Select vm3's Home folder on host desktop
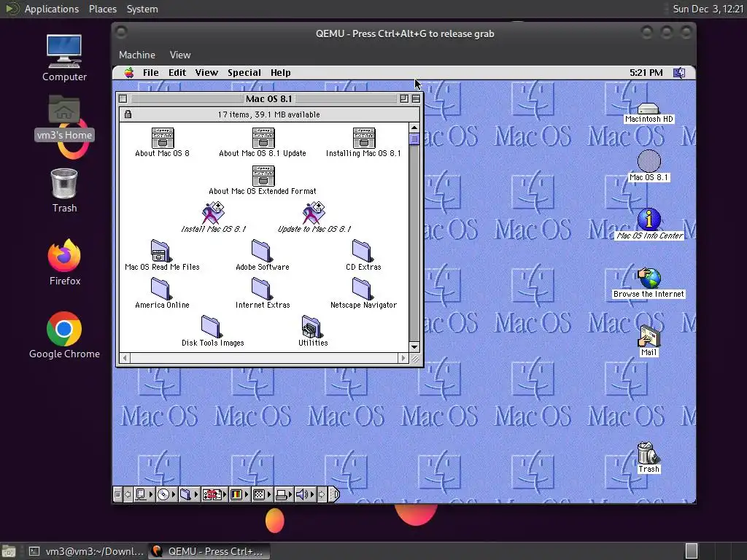 tap(64, 117)
